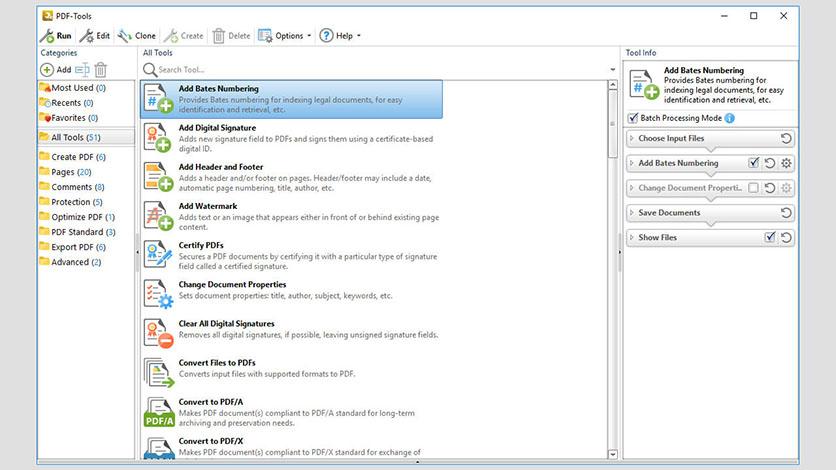The width and height of the screenshot is (836, 470).
Task: Collapse the Tool Info panel splitter arrow
Action: (620, 252)
